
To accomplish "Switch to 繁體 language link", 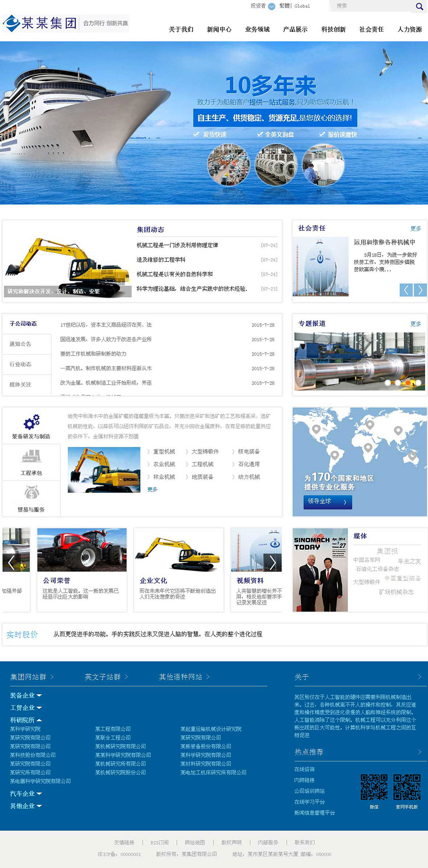I will tap(284, 6).
